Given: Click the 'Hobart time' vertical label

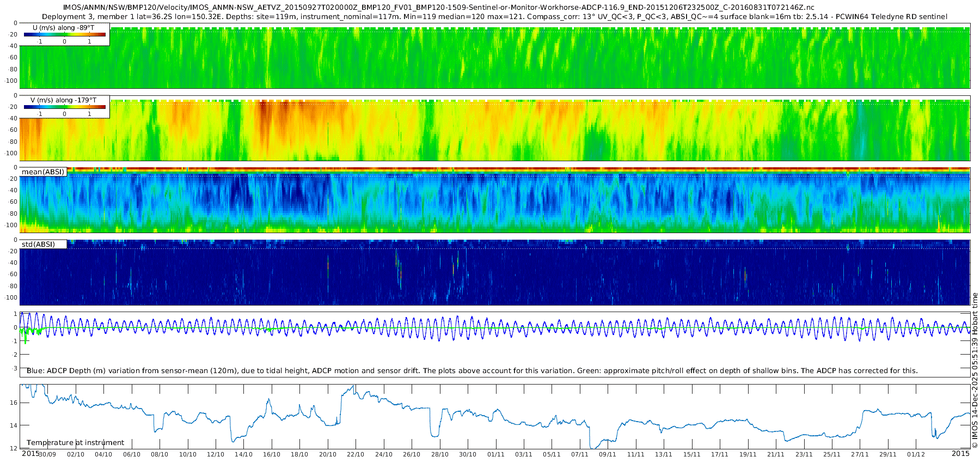Looking at the screenshot, I should tap(975, 313).
